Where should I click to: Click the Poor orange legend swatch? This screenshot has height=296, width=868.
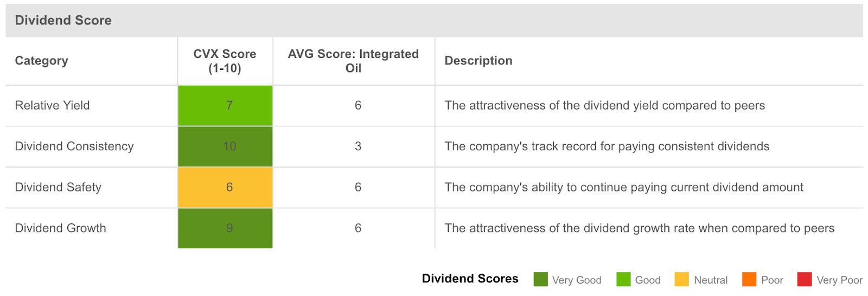(x=749, y=279)
